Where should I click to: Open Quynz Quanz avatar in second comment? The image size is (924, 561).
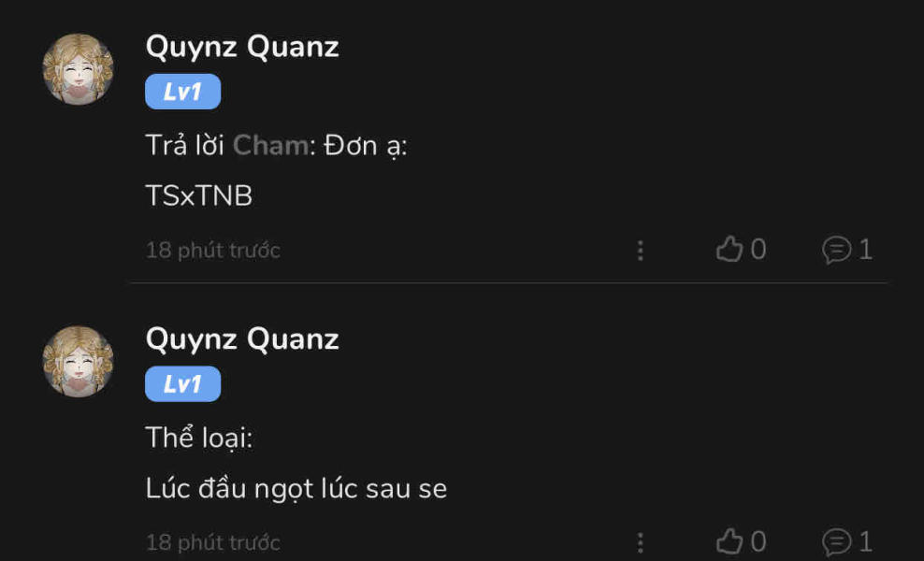point(78,362)
